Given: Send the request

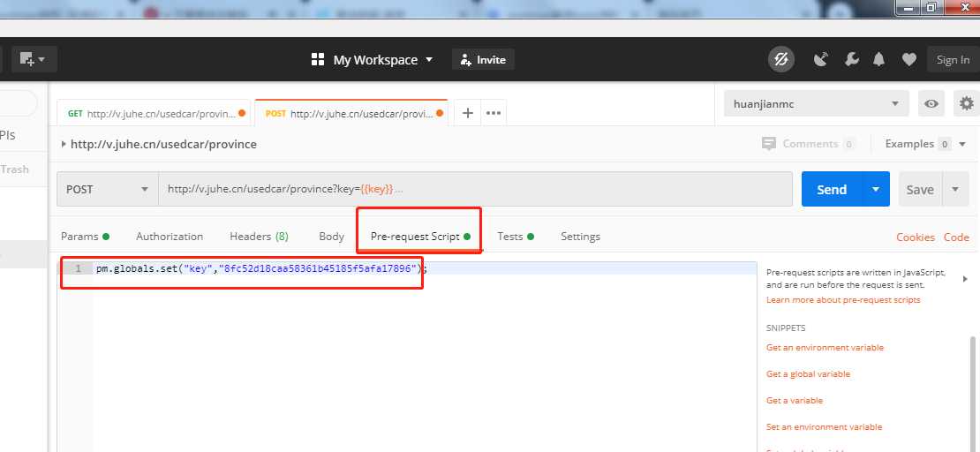Looking at the screenshot, I should tap(832, 189).
